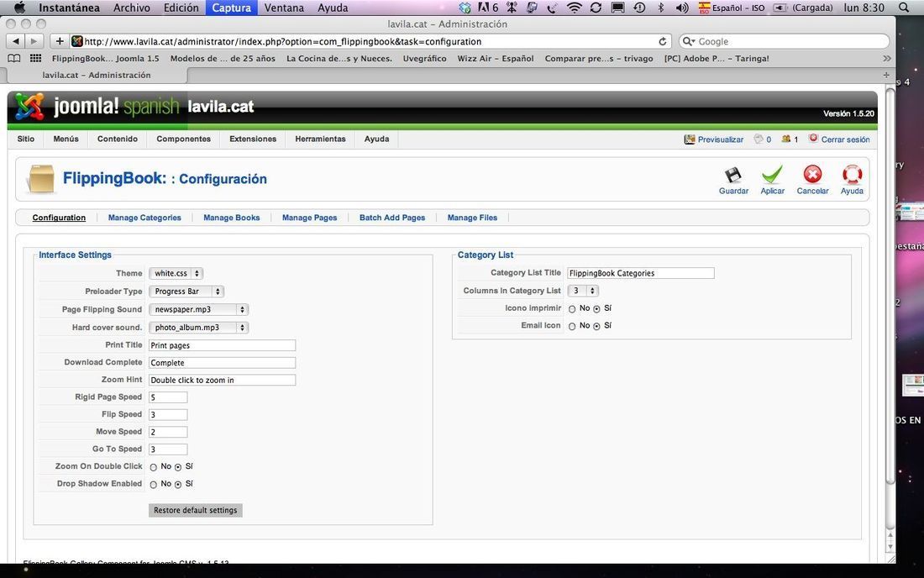Click the battery status icon
Image resolution: width=924 pixels, height=578 pixels.
[780, 8]
